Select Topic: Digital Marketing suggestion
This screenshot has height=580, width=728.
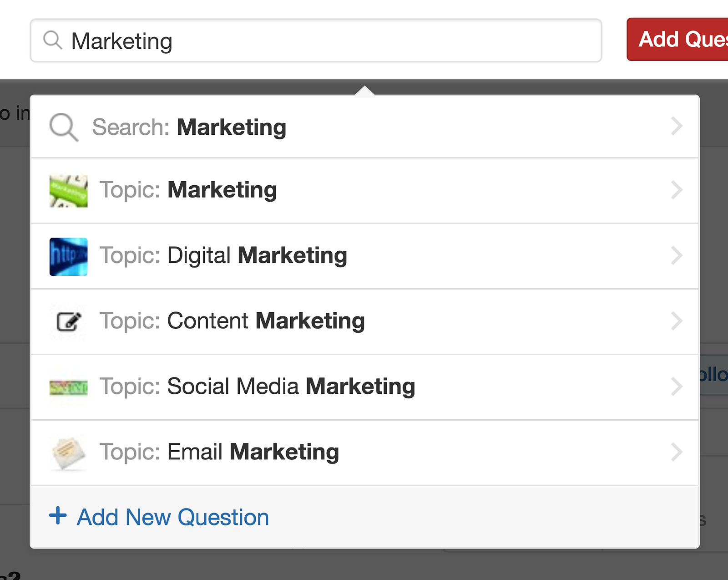point(364,256)
